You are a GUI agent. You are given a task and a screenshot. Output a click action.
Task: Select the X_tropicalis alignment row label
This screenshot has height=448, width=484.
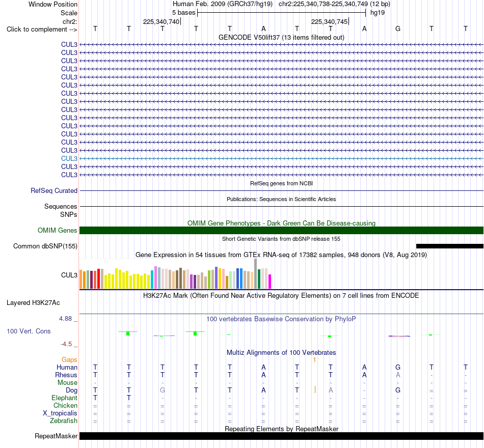click(60, 413)
